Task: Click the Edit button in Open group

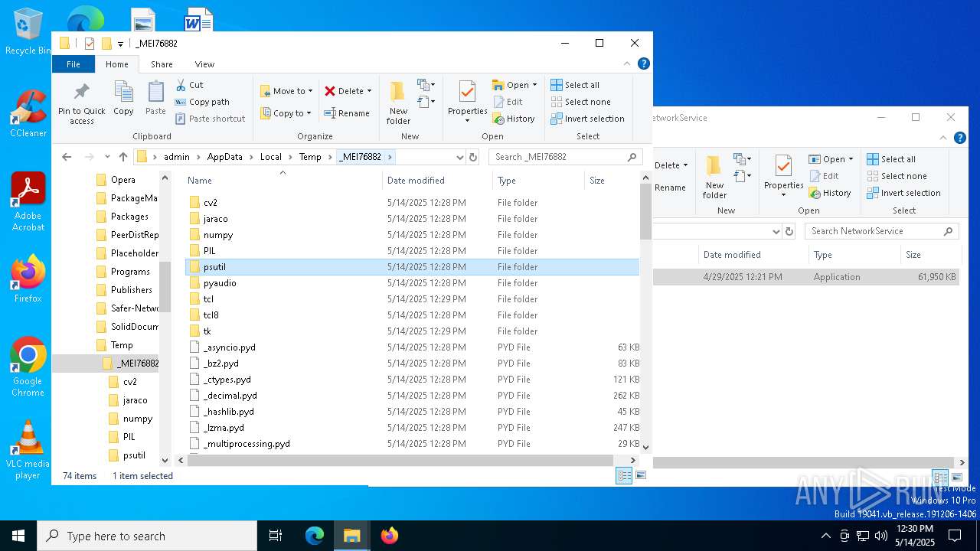Action: 508,102
